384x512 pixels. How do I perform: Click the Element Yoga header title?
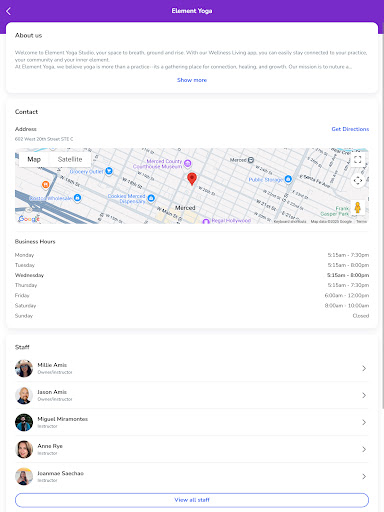coord(192,11)
